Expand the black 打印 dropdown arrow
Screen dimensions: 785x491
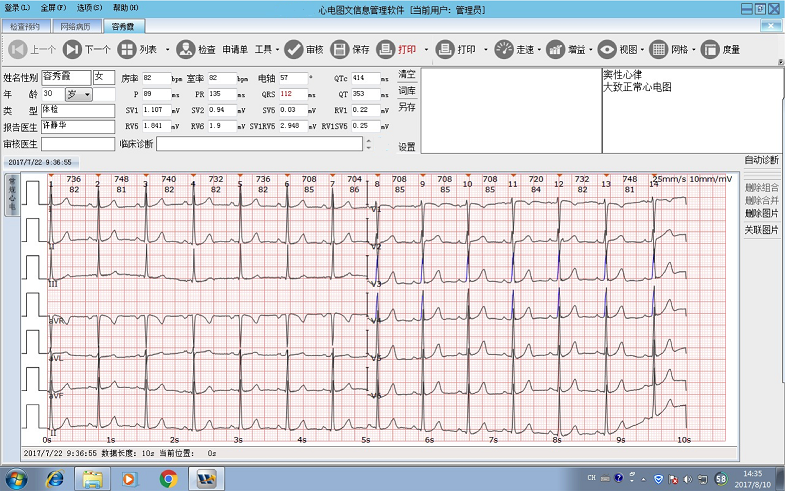click(x=485, y=50)
